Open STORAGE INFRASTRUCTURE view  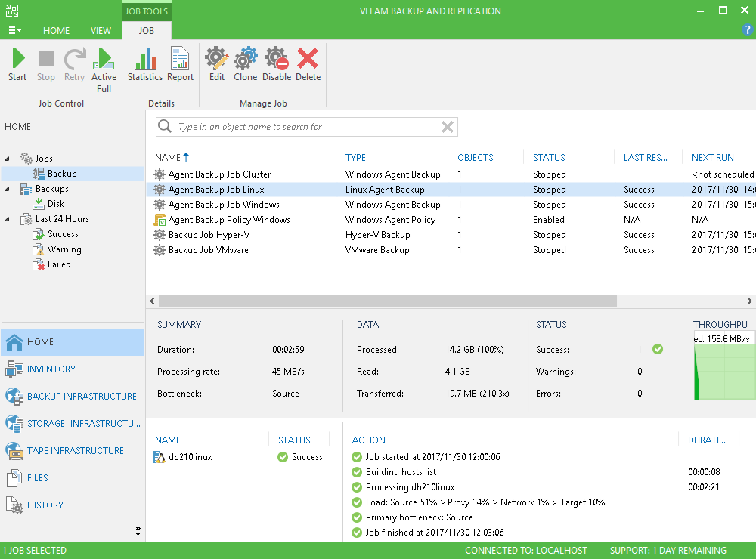tap(73, 424)
